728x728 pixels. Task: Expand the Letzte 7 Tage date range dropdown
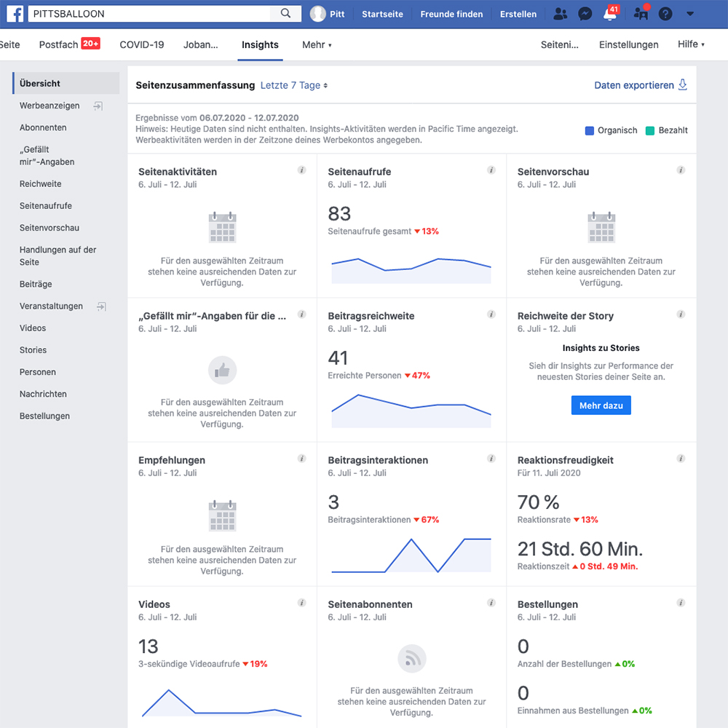tap(294, 85)
